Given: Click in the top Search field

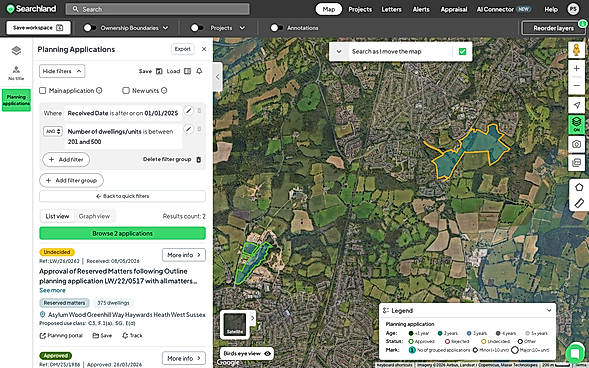Looking at the screenshot, I should point(157,9).
